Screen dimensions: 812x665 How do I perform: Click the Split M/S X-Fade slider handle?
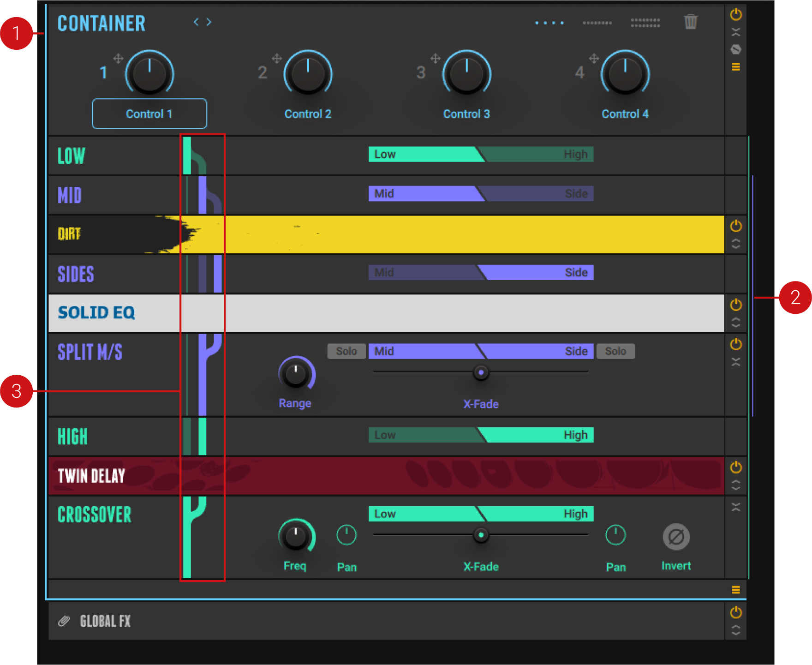[481, 372]
